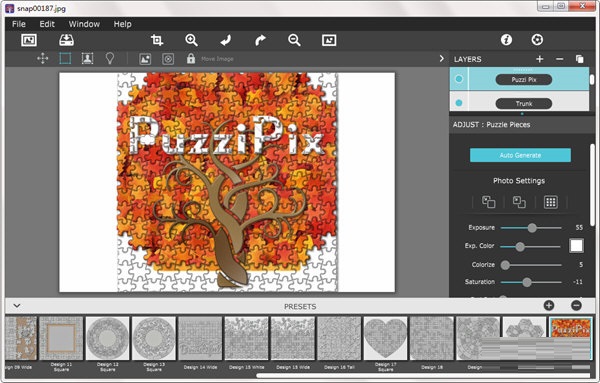Viewport: 600px width, 383px height.
Task: Choose the Design 18 preset
Action: pos(432,338)
